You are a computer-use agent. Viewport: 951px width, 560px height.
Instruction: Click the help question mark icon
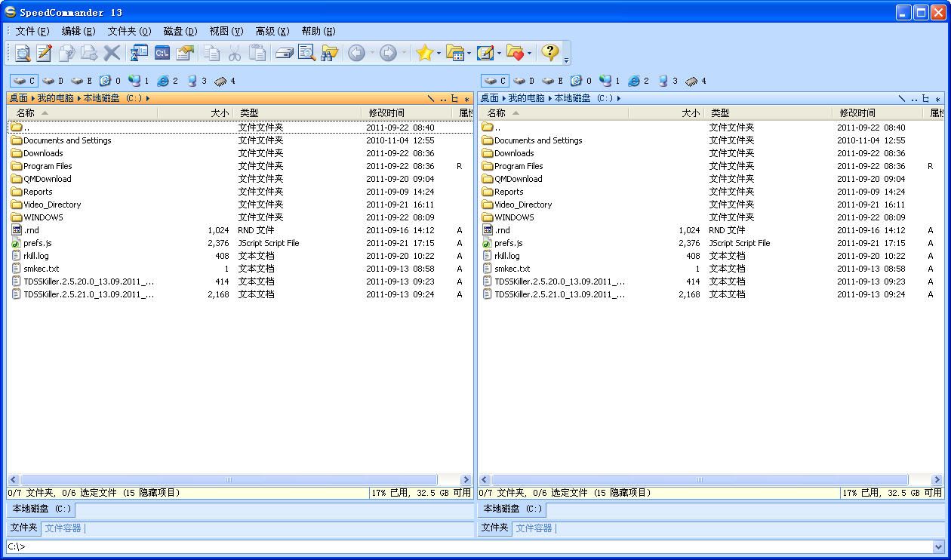(x=550, y=52)
